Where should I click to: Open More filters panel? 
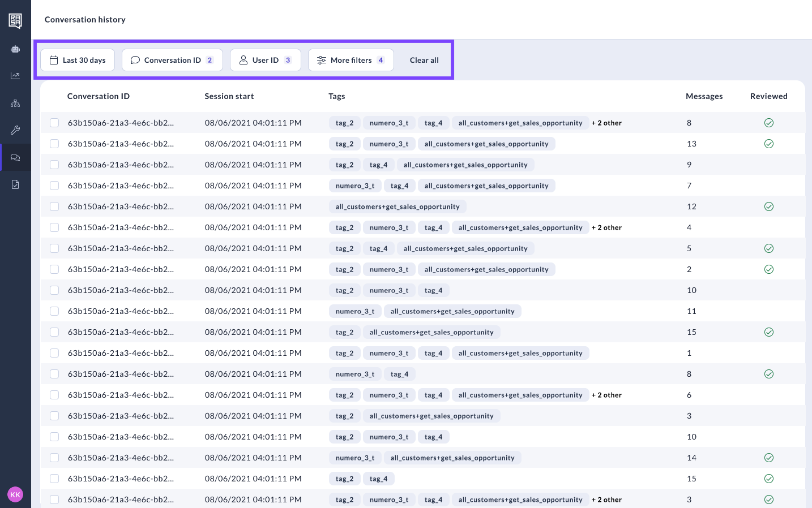pos(351,60)
